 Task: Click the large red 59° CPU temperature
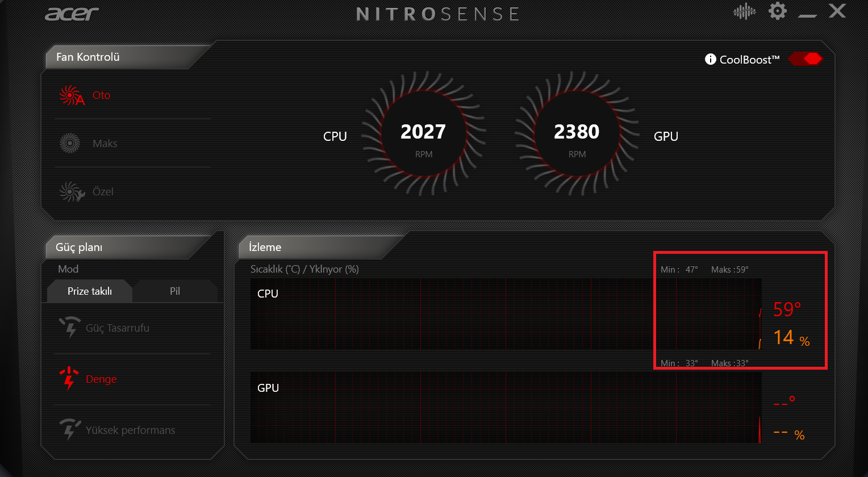[787, 309]
